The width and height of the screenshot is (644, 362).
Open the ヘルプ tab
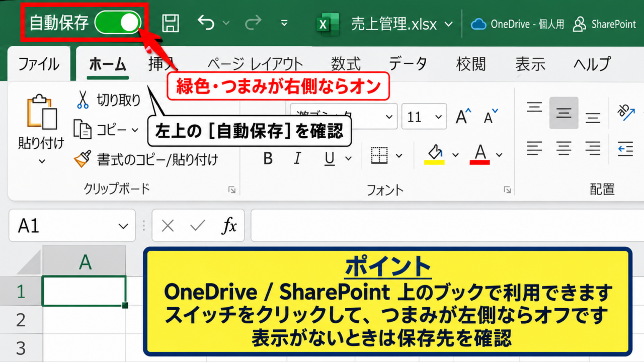(592, 64)
